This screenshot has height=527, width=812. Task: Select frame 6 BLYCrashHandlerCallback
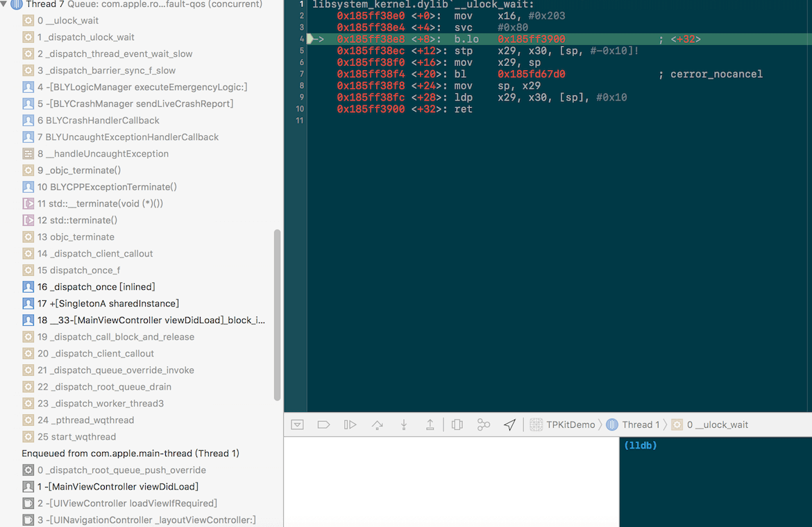99,121
